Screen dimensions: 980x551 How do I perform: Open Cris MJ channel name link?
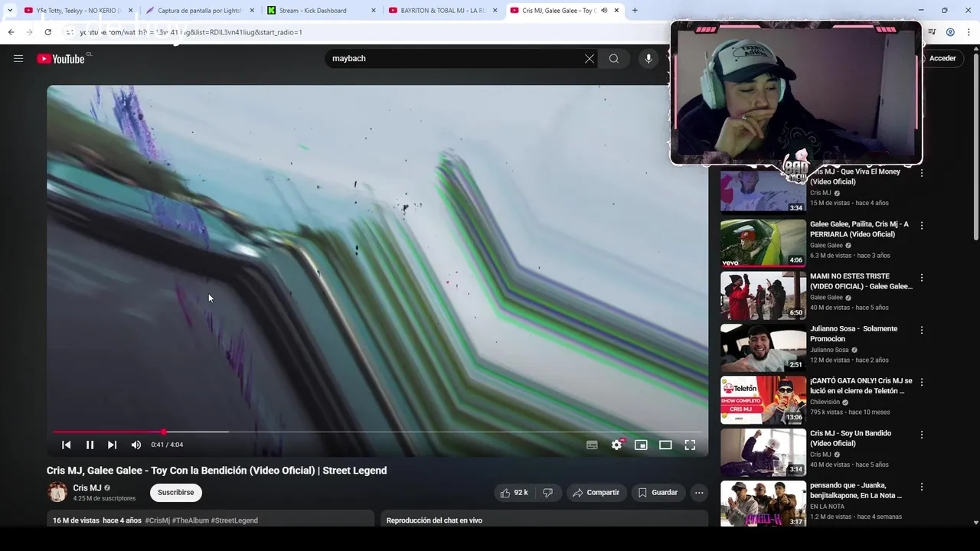pyautogui.click(x=87, y=487)
